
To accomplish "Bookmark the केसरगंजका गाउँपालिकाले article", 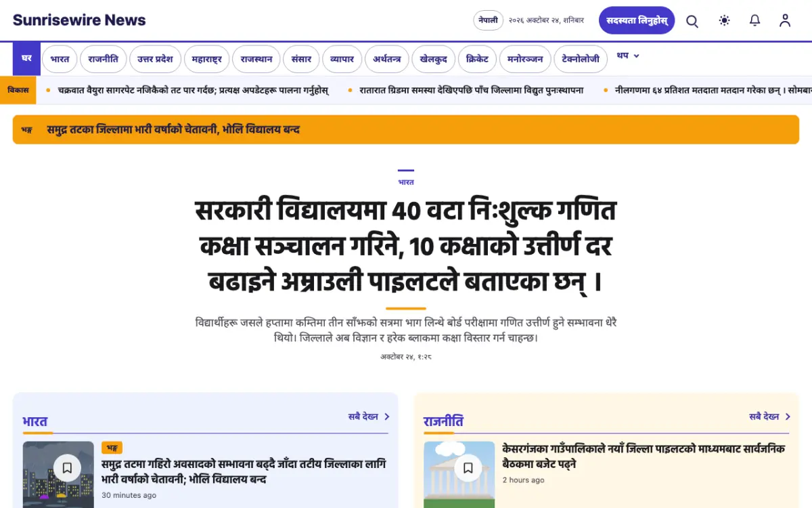I will [468, 468].
